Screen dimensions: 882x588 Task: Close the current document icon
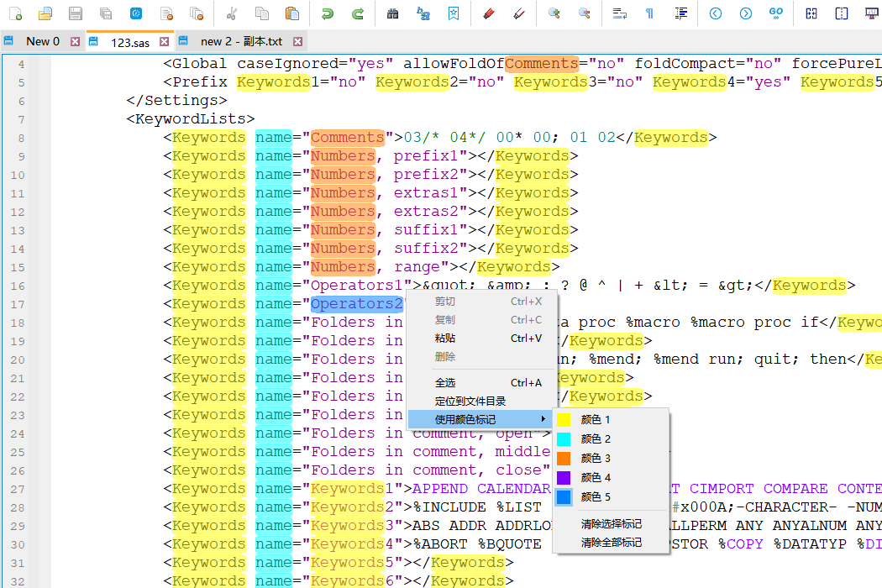166,13
